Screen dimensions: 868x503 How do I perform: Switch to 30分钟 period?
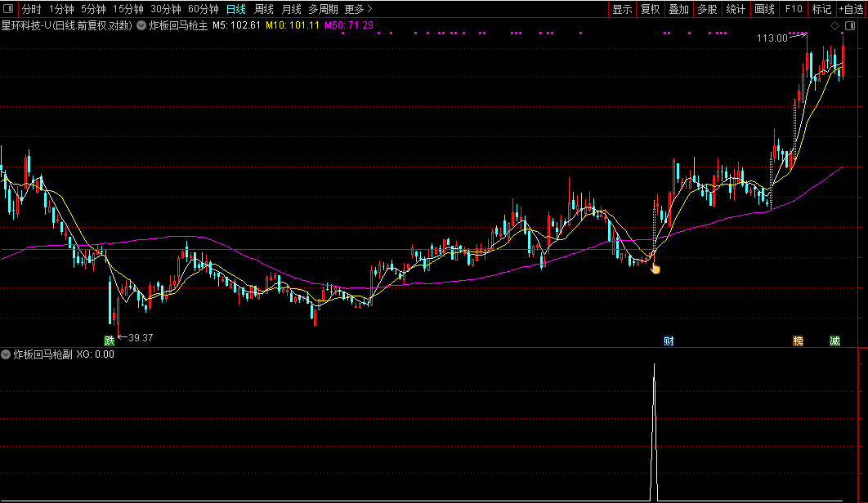point(166,10)
